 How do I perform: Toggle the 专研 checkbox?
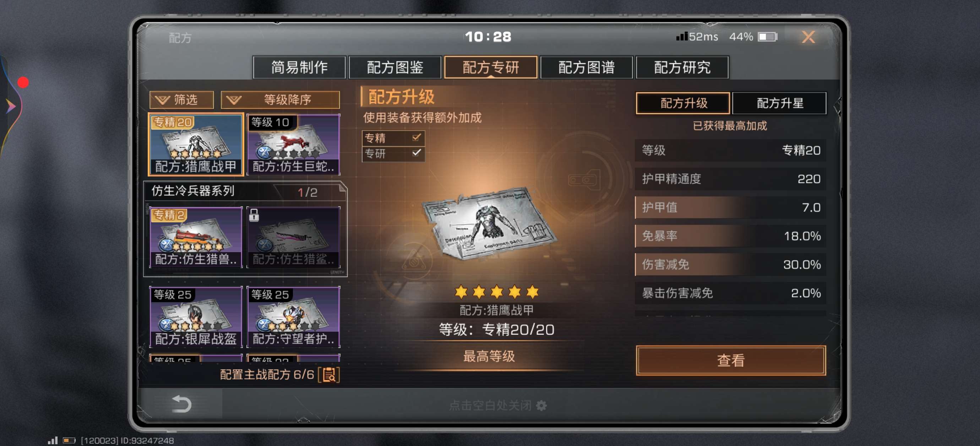click(416, 153)
